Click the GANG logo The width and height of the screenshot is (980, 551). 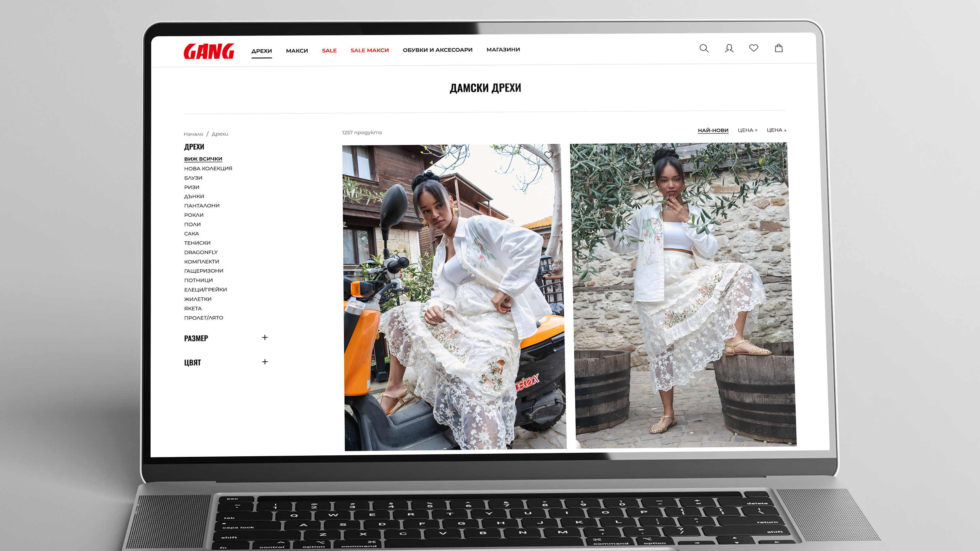[x=209, y=51]
